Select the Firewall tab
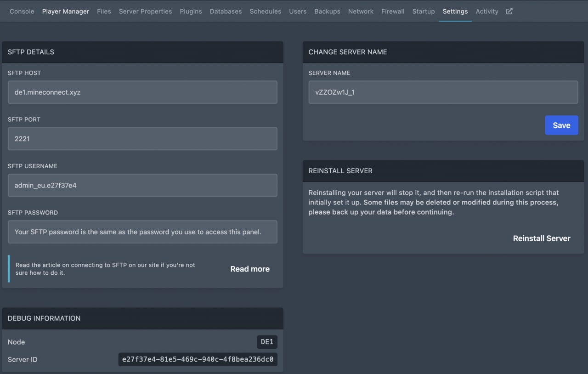This screenshot has width=588, height=374. click(x=393, y=11)
